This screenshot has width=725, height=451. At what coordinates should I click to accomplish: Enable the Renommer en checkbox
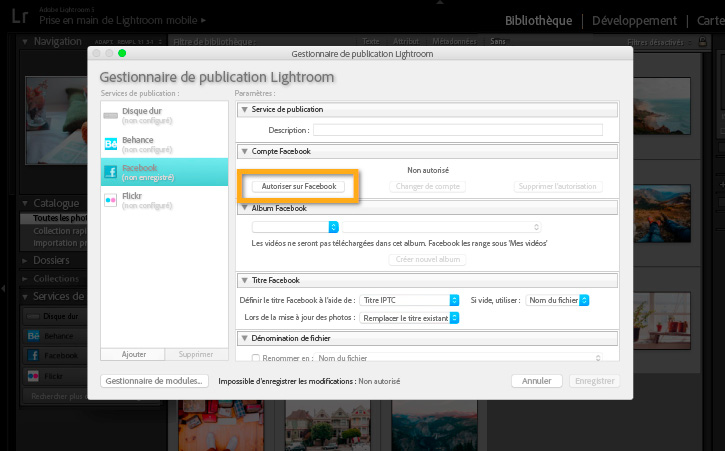coord(255,358)
